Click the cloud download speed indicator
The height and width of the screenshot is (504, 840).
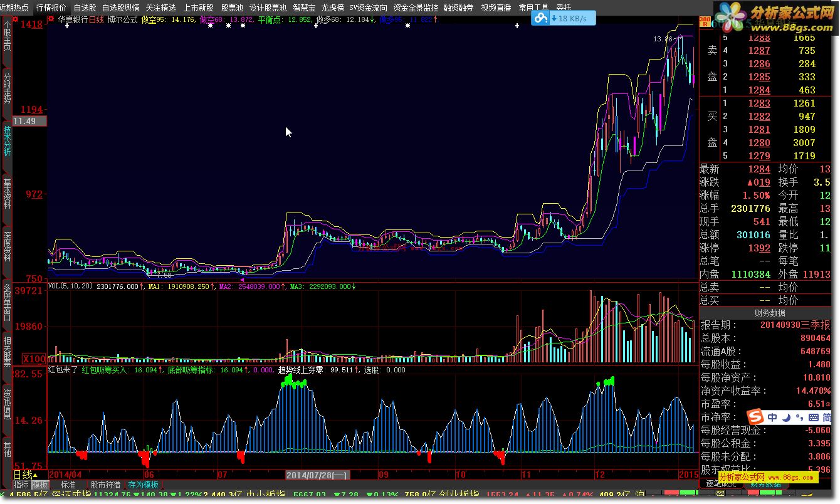point(563,19)
